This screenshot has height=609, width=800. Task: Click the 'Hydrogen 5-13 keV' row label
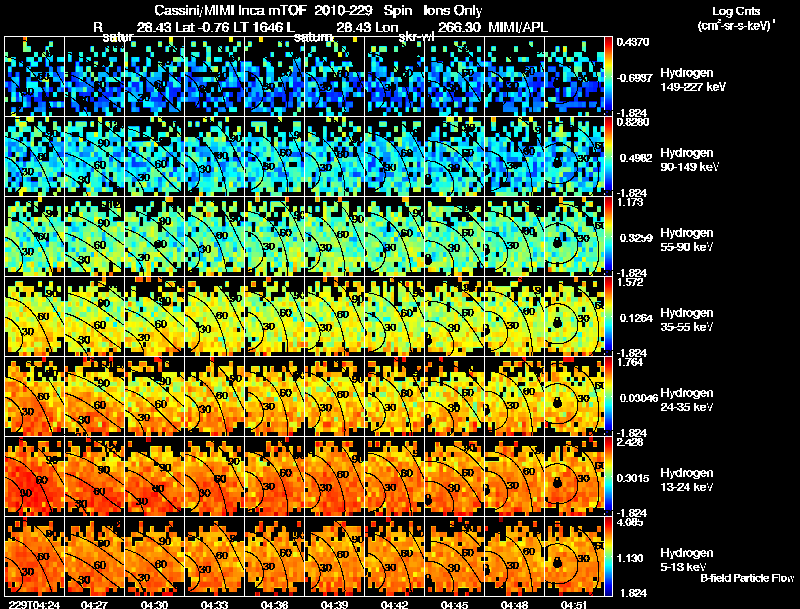[x=687, y=560]
